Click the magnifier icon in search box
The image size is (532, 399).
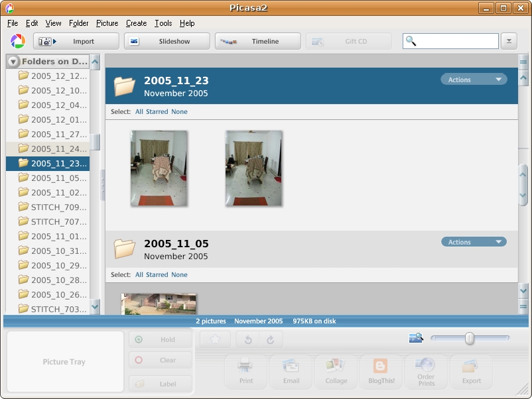tap(411, 41)
